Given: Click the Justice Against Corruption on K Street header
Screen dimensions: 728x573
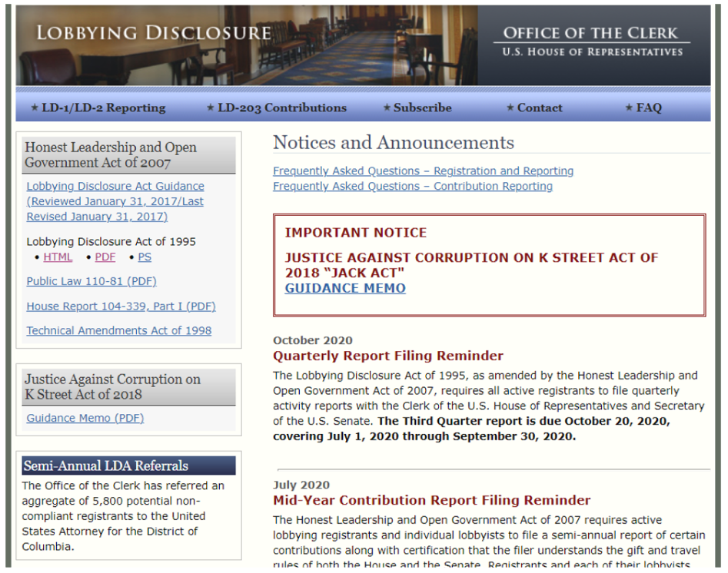Looking at the screenshot, I should coord(128,387).
